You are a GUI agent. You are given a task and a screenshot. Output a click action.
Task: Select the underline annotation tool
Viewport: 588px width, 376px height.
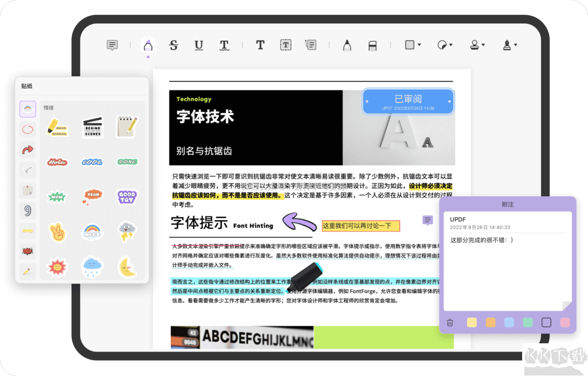pos(199,45)
